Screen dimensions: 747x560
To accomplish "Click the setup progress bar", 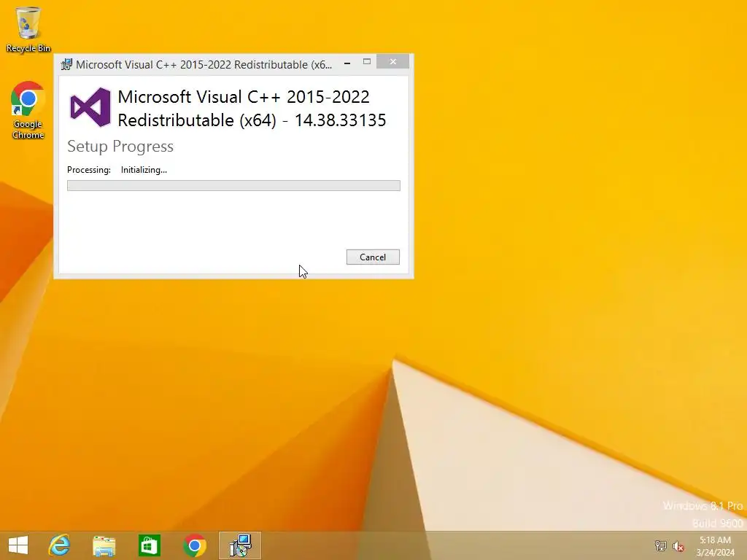I will 233,186.
